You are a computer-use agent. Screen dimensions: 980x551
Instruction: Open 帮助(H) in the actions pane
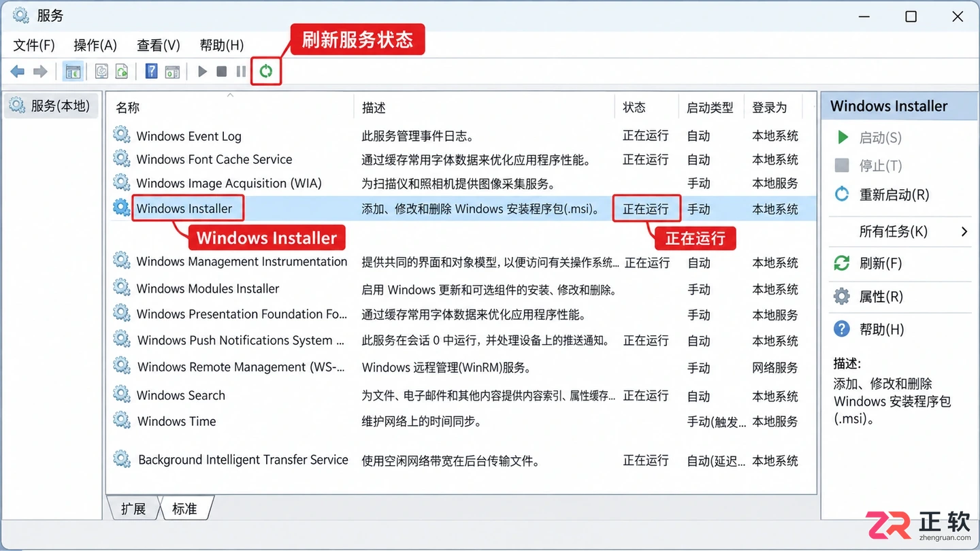point(881,329)
